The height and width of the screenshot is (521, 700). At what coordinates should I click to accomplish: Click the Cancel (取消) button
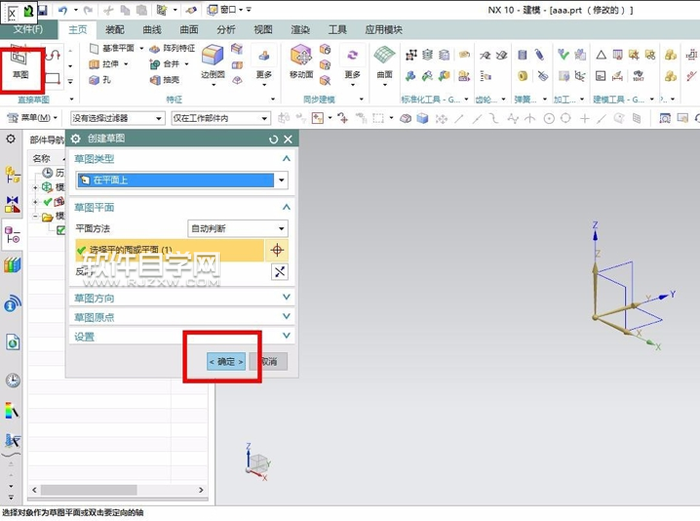click(269, 361)
